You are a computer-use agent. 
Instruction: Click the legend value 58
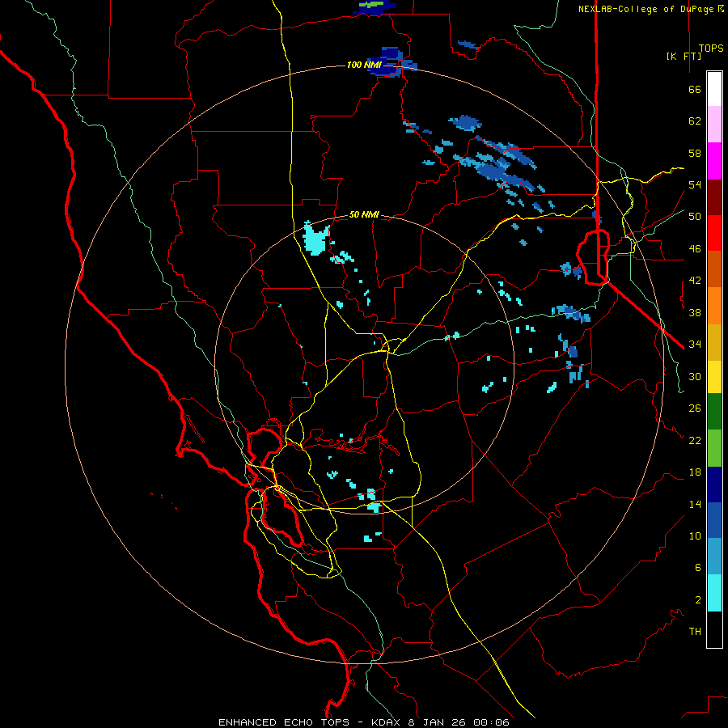coord(695,153)
